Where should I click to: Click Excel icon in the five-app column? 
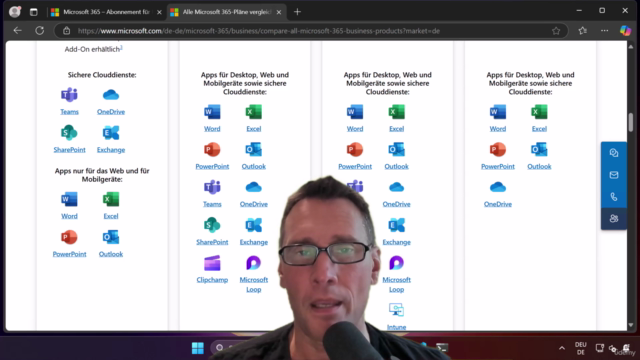tap(539, 112)
